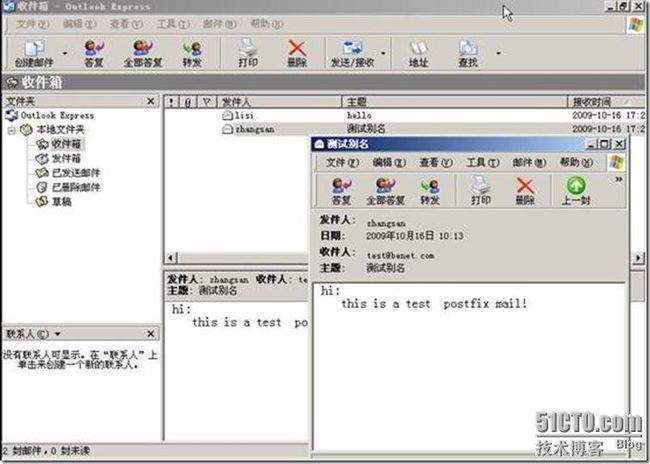Screen dimensions: 650x464
Task: Open the 查找 dropdown arrow
Action: pyautogui.click(x=498, y=53)
